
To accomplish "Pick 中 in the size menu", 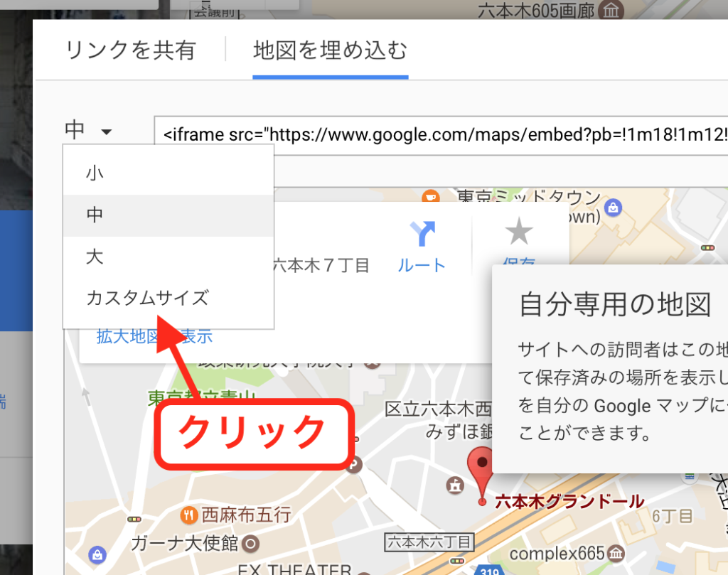I will click(x=95, y=215).
